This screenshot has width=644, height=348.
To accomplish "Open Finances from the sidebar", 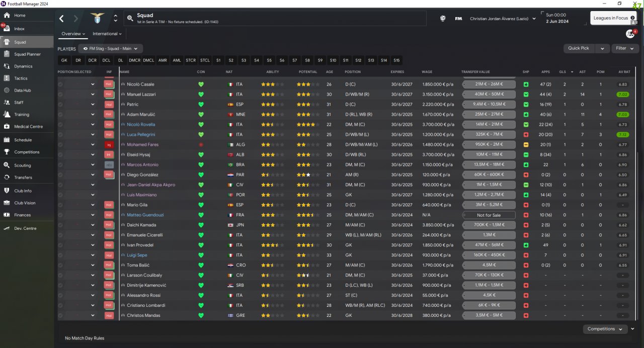I will tap(7, 215).
